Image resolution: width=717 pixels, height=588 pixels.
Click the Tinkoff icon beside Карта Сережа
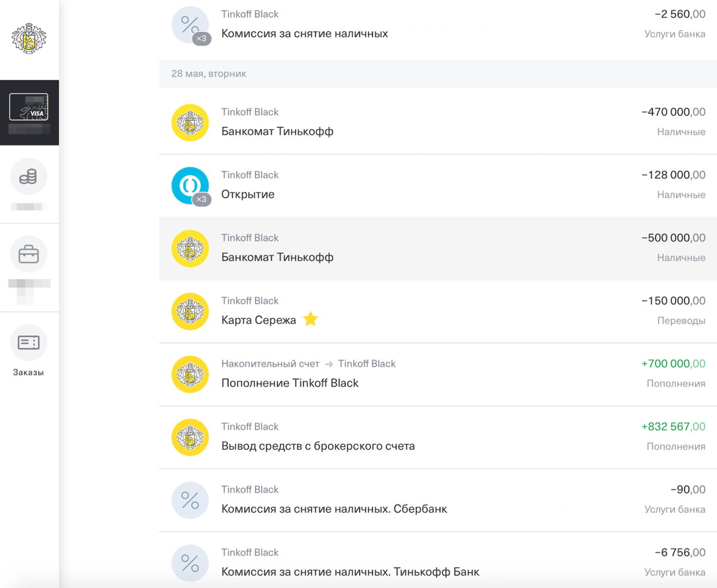[x=190, y=311]
